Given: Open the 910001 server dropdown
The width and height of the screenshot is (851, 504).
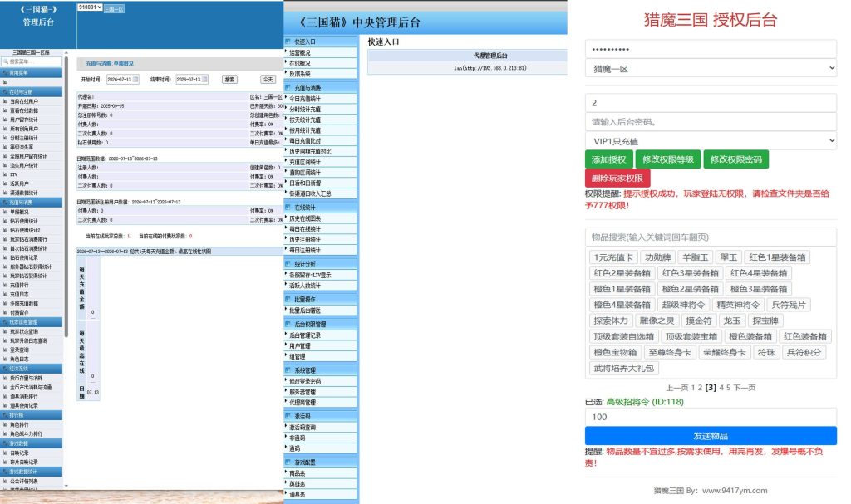Looking at the screenshot, I should pos(90,7).
